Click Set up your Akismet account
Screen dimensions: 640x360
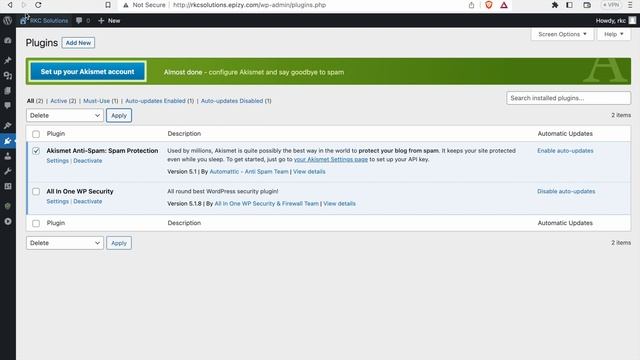click(x=87, y=72)
